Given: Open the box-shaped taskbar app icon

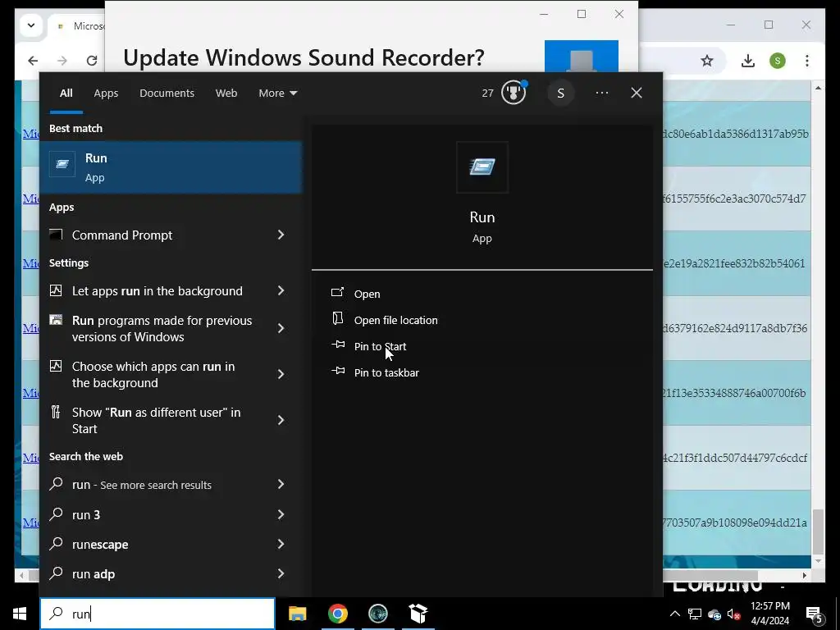Looking at the screenshot, I should coord(418,614).
